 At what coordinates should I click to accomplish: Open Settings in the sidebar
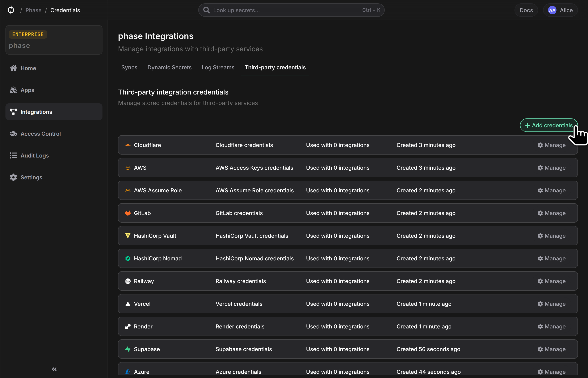pos(54,177)
